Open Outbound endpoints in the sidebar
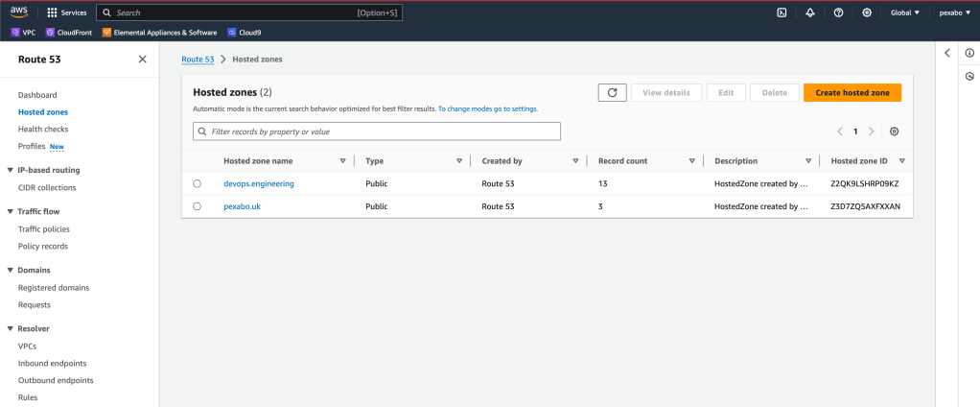The image size is (980, 407). pos(56,380)
